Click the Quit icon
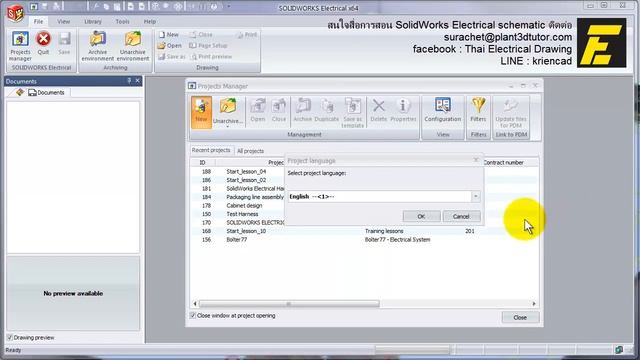 coord(43,43)
